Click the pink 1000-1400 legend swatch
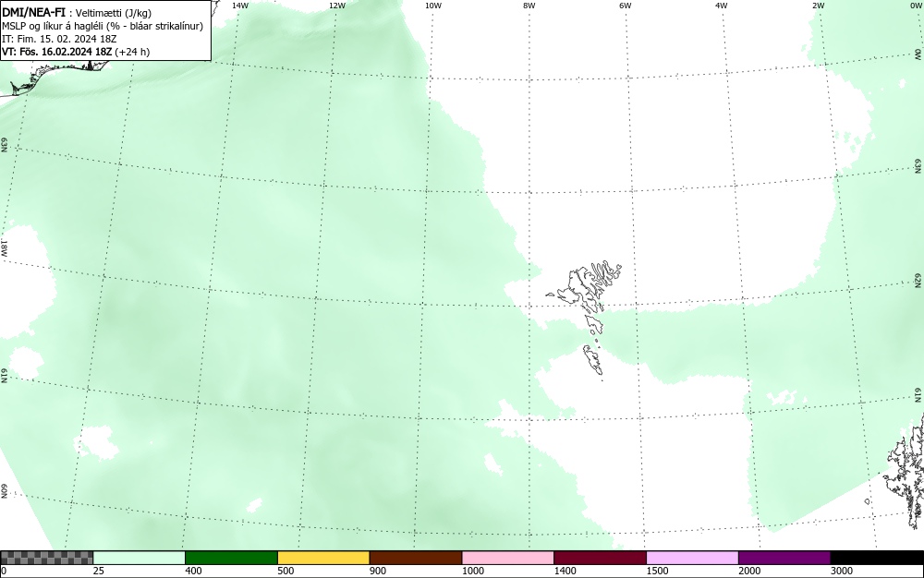This screenshot has height=578, width=924. click(508, 558)
